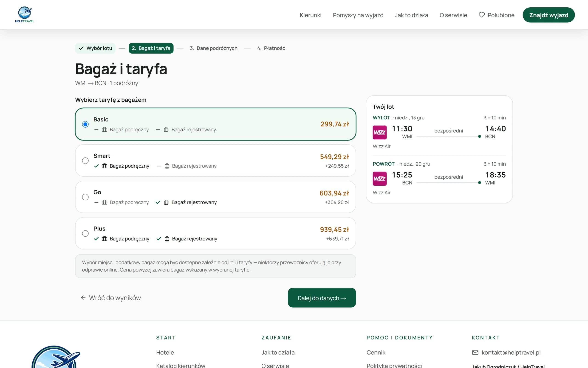Click the hand luggage icon in Plus row

[105, 239]
